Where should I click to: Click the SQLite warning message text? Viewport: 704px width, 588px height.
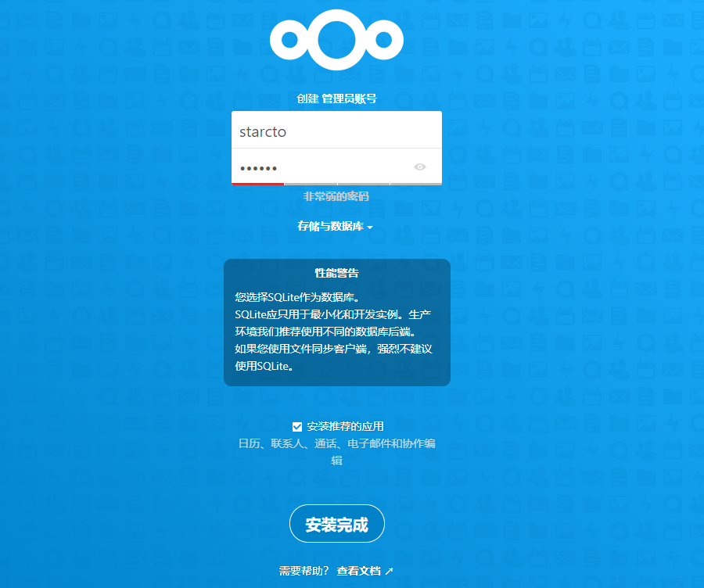coord(333,332)
